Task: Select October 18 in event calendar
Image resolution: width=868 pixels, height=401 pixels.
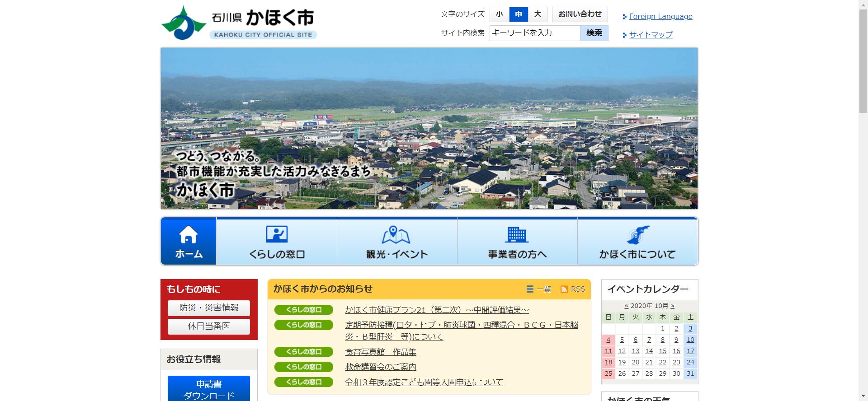Action: coord(609,363)
